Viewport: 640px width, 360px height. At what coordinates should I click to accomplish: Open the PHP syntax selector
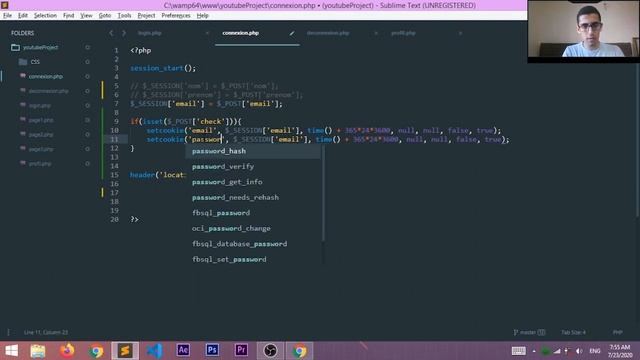click(618, 332)
